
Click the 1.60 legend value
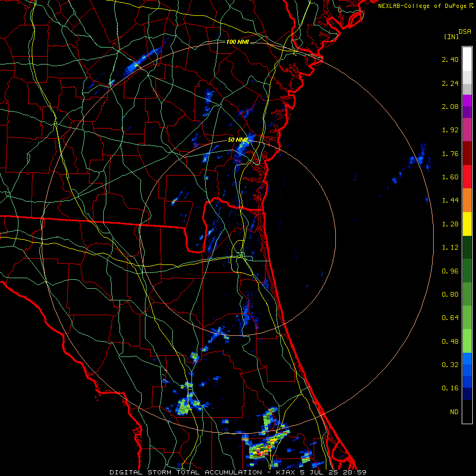tap(450, 177)
